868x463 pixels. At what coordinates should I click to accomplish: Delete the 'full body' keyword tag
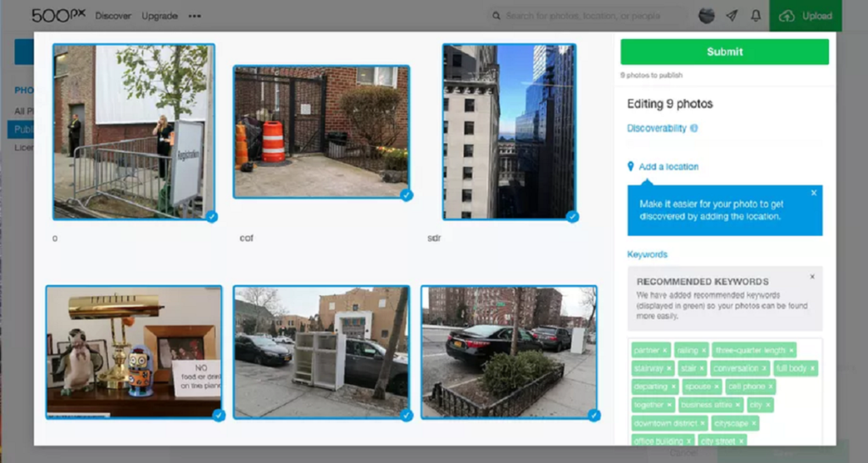coord(812,368)
